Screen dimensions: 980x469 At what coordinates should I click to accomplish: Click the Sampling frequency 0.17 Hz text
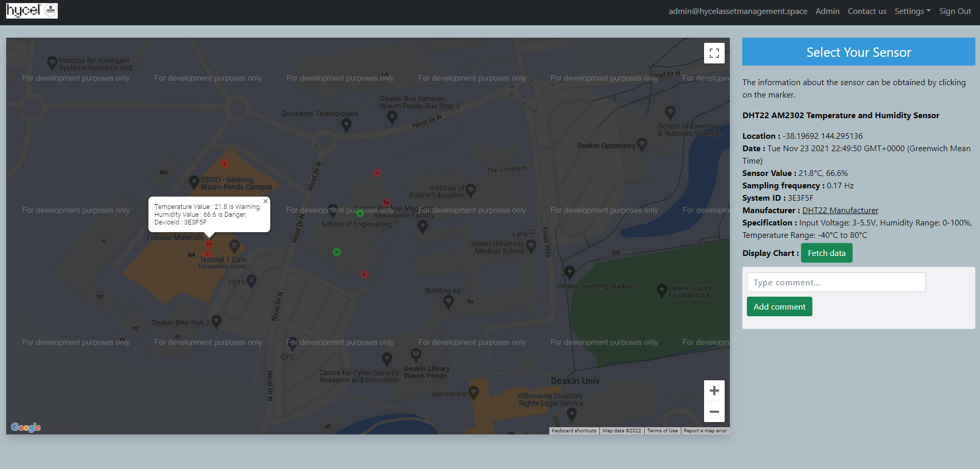(798, 185)
